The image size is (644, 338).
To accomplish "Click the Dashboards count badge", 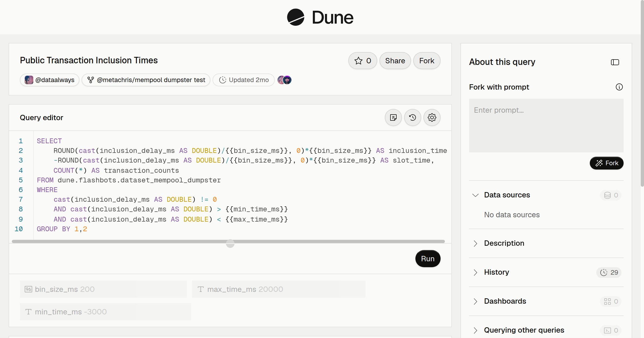I will (x=611, y=301).
